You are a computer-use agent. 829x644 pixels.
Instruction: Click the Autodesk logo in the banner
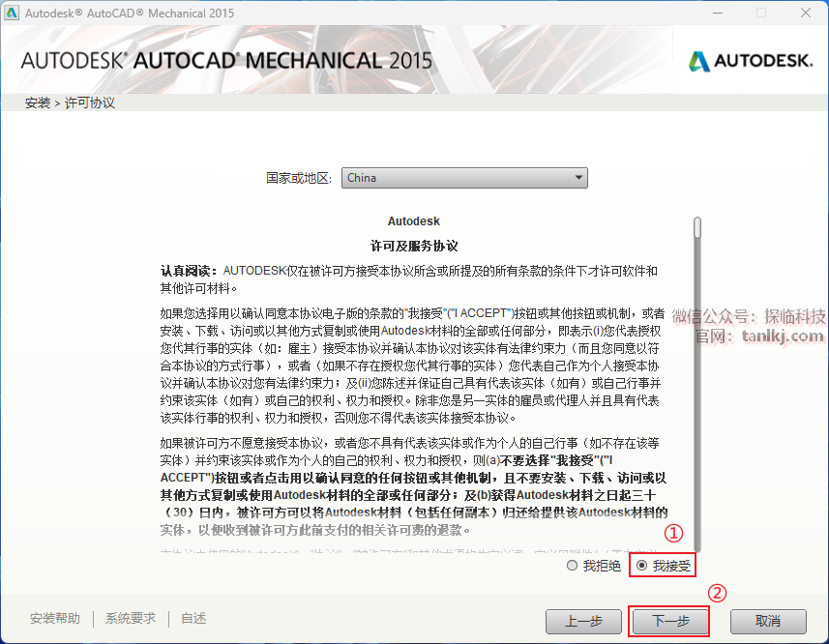coord(750,61)
